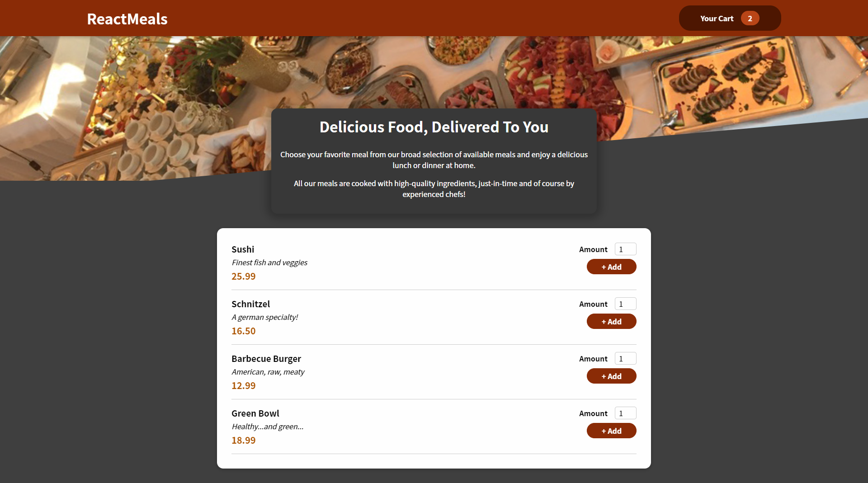Viewport: 868px width, 483px height.
Task: Select the Schnitzel meal title
Action: (x=250, y=304)
